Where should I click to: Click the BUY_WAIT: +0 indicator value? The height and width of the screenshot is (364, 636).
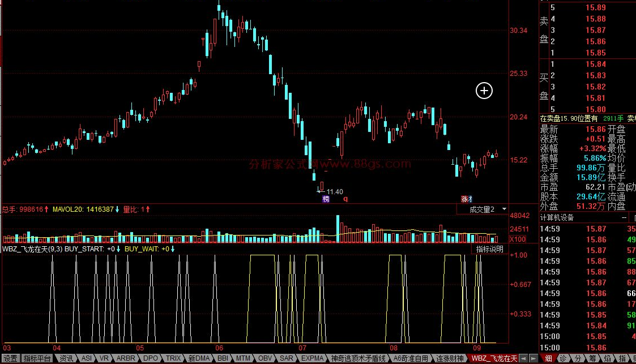click(150, 249)
